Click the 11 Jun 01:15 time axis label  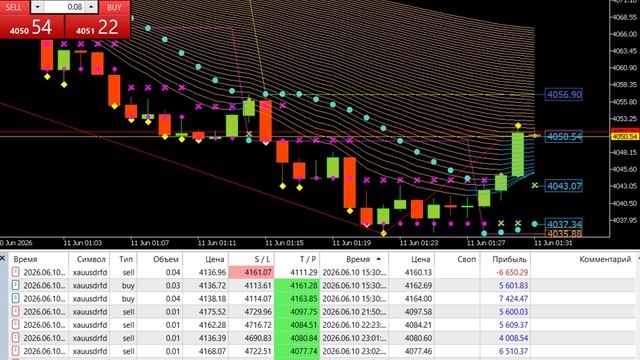284,243
